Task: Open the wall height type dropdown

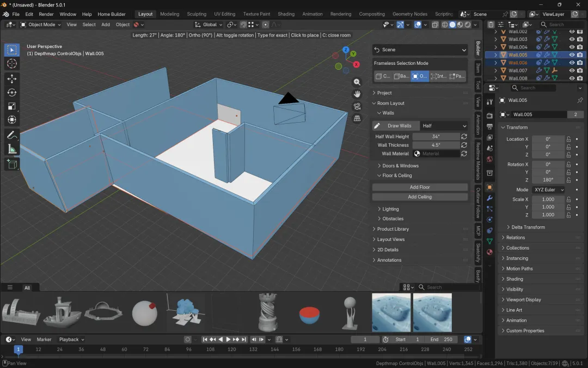Action: click(444, 126)
